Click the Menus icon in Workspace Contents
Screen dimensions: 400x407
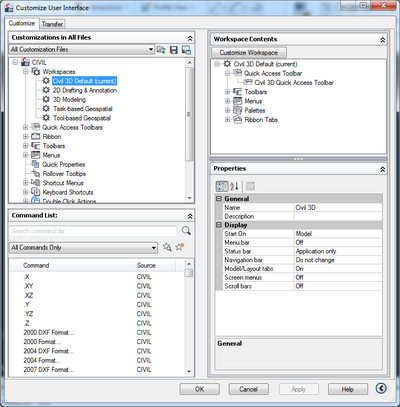238,101
